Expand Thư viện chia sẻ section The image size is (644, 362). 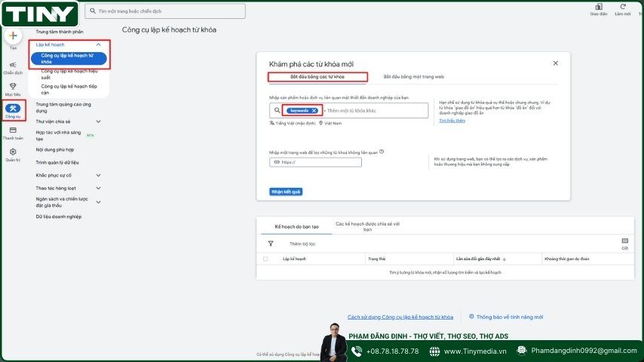pos(98,121)
